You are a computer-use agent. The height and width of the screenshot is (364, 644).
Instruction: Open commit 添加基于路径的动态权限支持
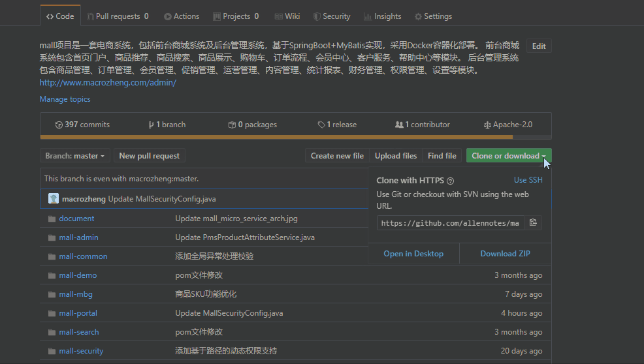click(x=226, y=351)
